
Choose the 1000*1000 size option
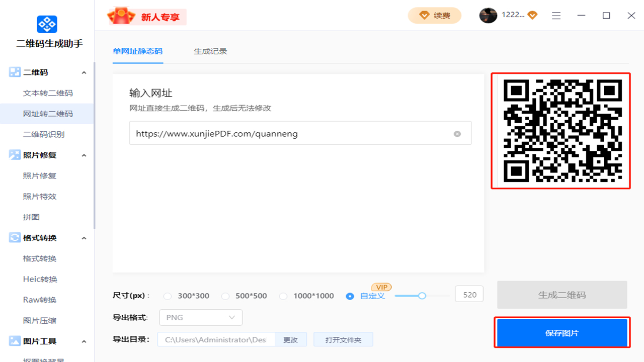point(283,296)
